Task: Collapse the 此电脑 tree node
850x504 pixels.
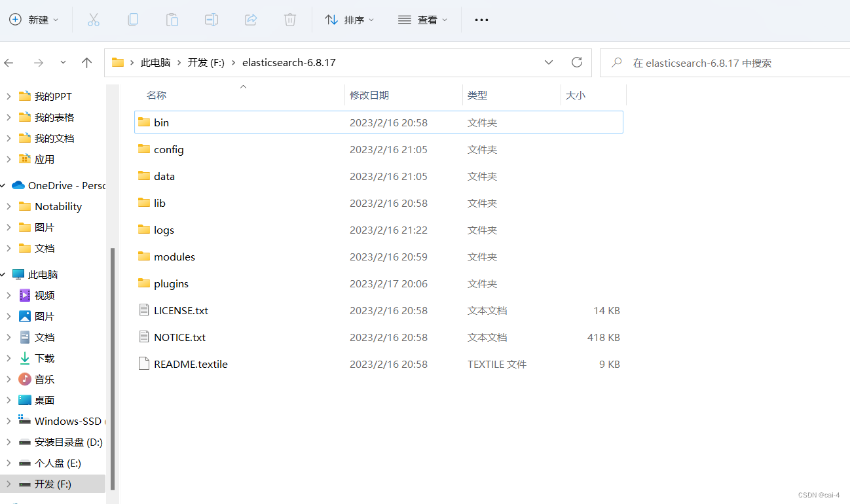Action: [3, 274]
